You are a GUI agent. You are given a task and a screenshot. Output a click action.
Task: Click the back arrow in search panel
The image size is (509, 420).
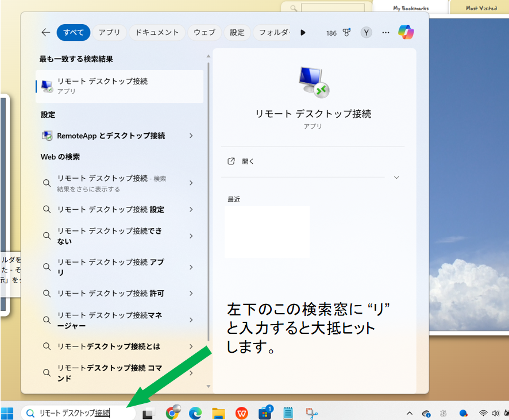point(46,33)
